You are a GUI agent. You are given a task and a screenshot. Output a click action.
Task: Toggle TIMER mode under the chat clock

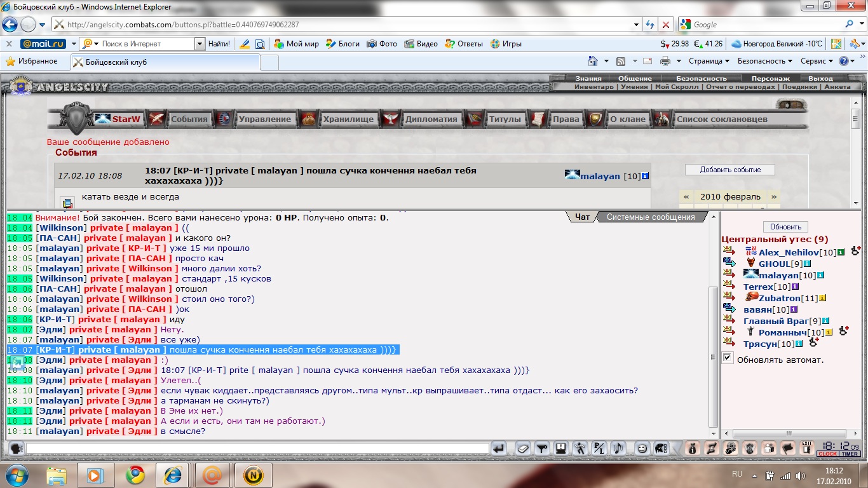pyautogui.click(x=850, y=454)
